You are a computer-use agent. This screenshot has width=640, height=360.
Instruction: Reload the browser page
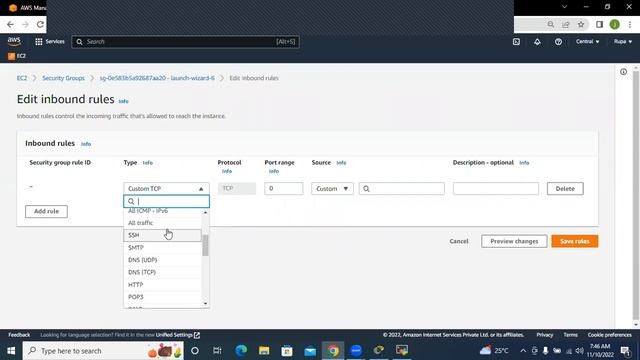40,24
